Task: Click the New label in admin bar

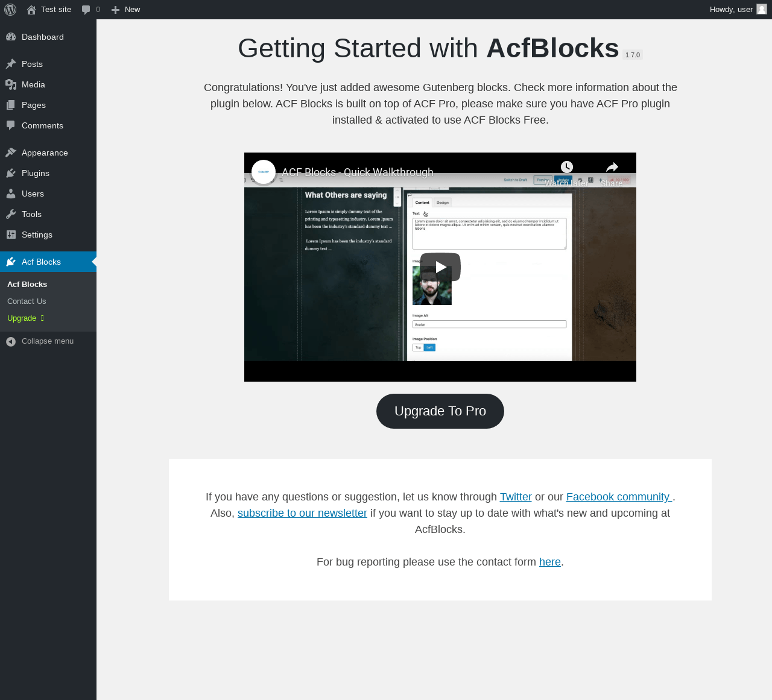Action: coord(132,10)
